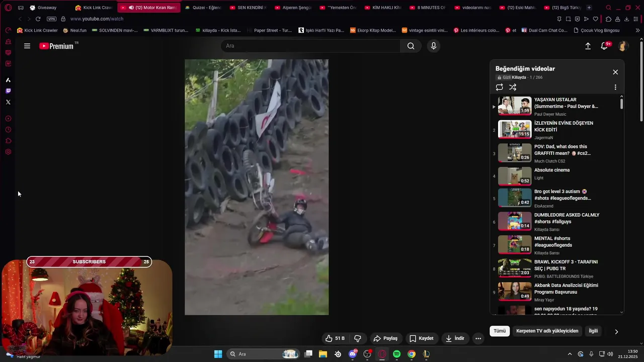The height and width of the screenshot is (362, 644).
Task: Click the vertical video player
Action: 257,187
